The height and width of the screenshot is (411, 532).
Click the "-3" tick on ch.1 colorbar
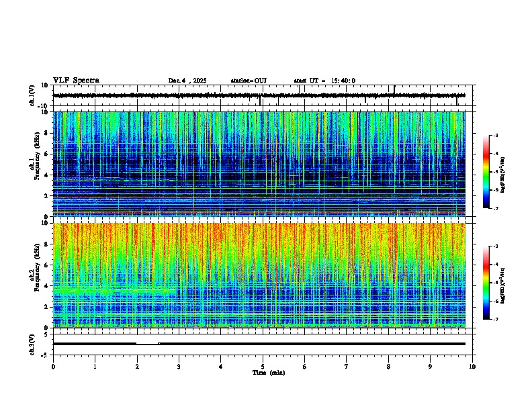495,136
